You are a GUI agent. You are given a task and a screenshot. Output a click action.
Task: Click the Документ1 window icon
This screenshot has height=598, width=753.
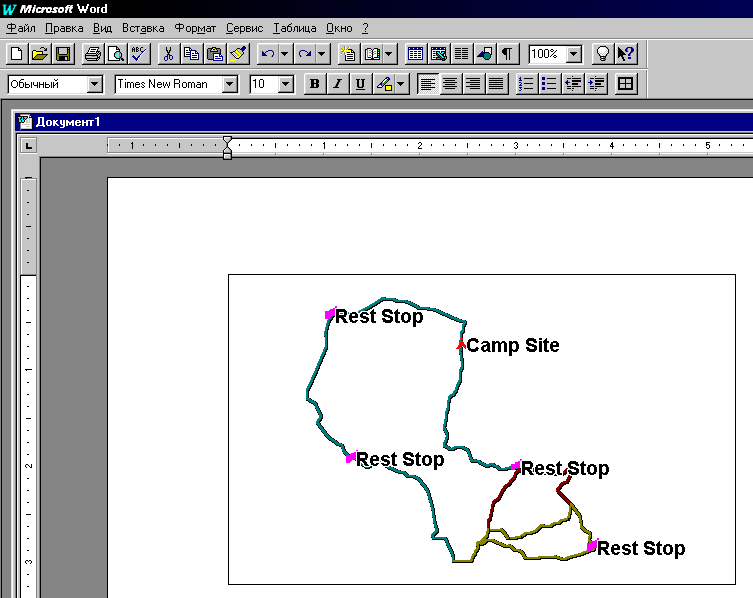[x=24, y=122]
